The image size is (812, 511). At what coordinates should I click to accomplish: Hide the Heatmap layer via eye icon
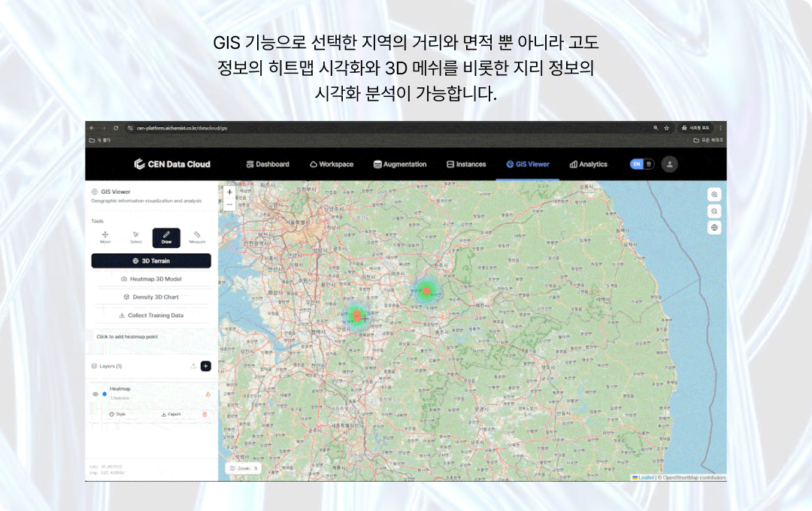[x=95, y=394]
